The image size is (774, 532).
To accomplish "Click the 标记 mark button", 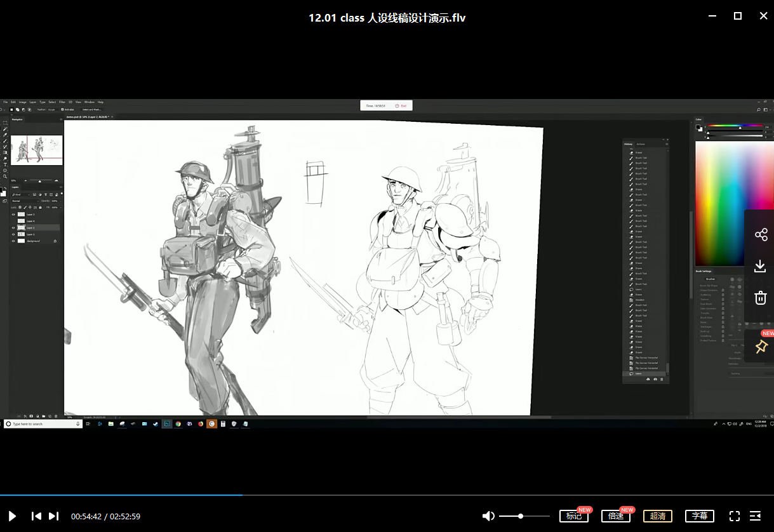I will click(573, 516).
